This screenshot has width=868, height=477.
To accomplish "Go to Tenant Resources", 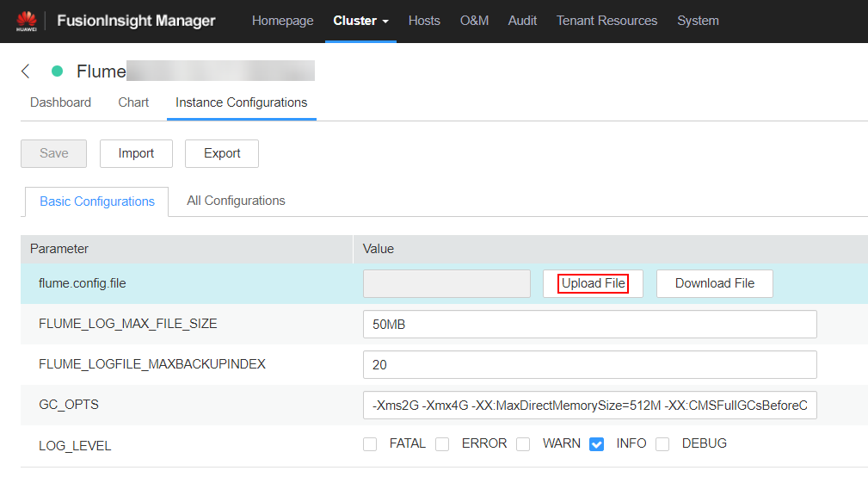I will coord(606,21).
